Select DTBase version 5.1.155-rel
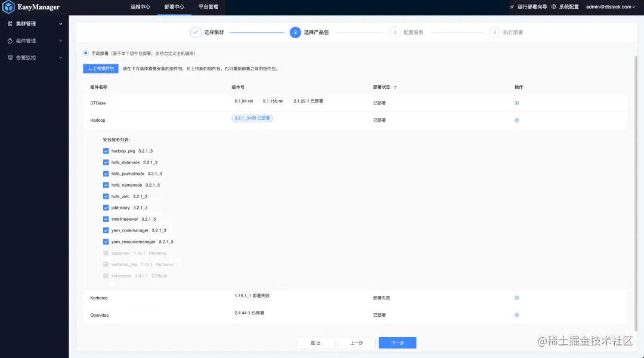Image resolution: width=644 pixels, height=358 pixels. pyautogui.click(x=273, y=101)
